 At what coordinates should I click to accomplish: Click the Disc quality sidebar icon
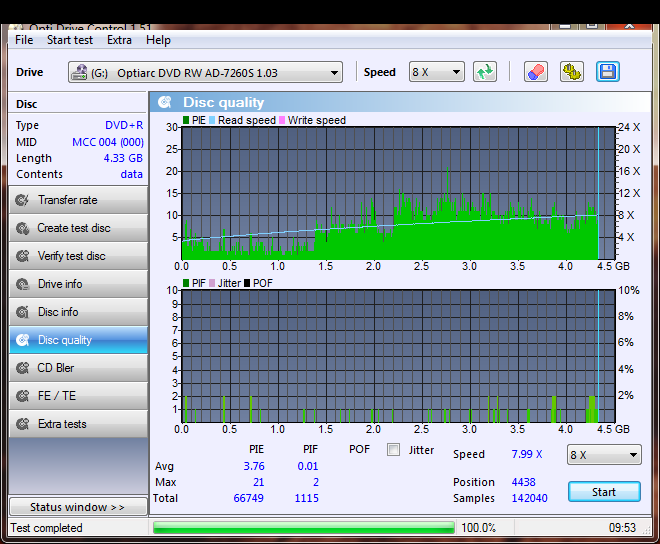coord(22,340)
